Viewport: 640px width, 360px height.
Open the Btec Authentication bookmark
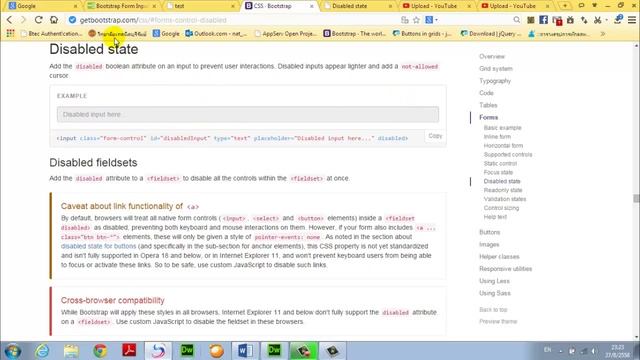[51, 33]
